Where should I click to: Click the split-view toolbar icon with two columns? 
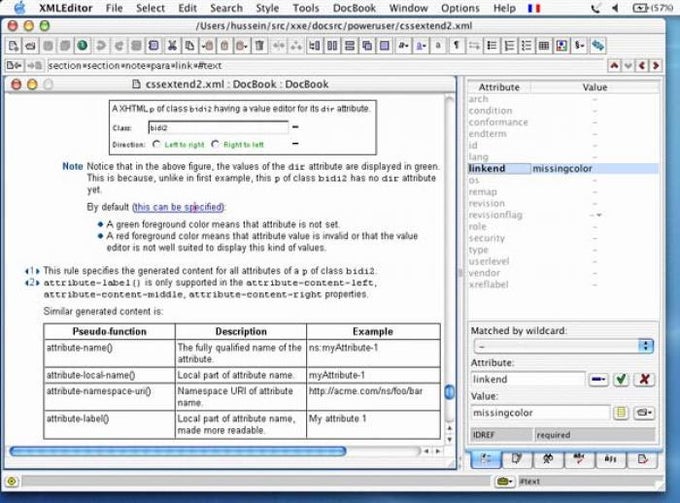click(332, 46)
